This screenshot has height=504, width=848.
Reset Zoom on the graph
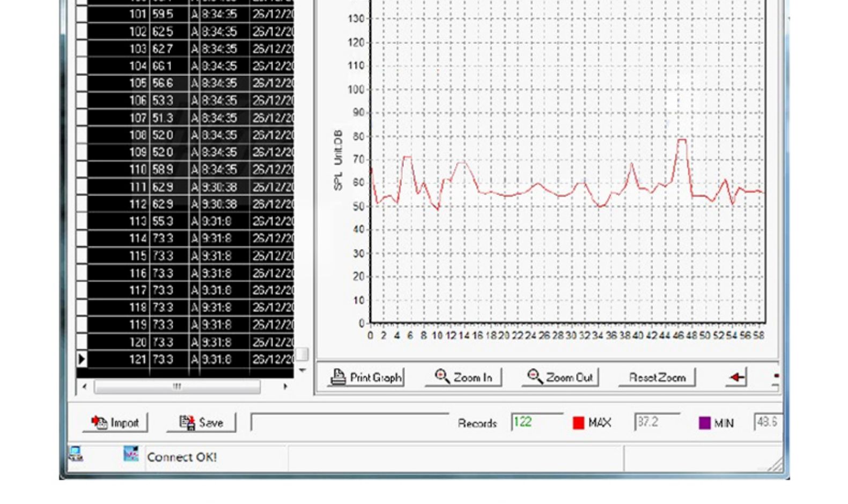(x=657, y=377)
